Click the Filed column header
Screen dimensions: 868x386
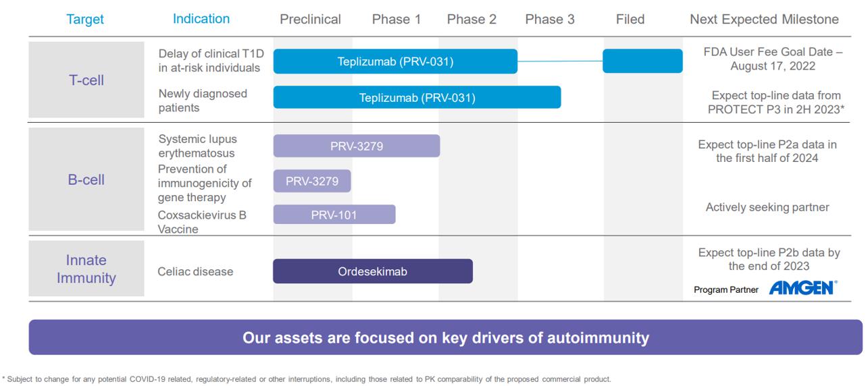(x=630, y=20)
